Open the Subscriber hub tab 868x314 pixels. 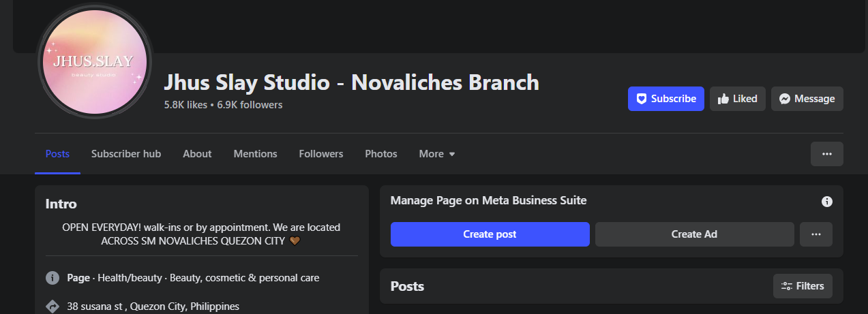[126, 154]
